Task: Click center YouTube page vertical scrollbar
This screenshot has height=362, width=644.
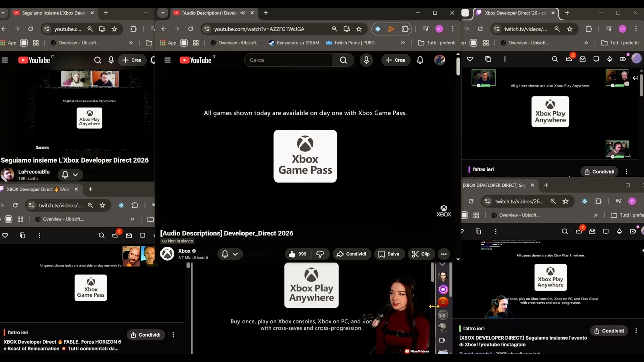Action: pos(458,67)
